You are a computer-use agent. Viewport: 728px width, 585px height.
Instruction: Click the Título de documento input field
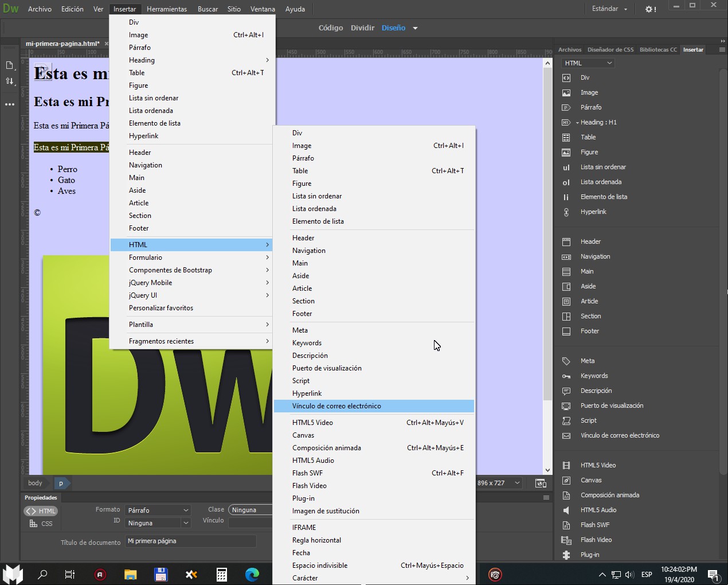click(x=190, y=541)
